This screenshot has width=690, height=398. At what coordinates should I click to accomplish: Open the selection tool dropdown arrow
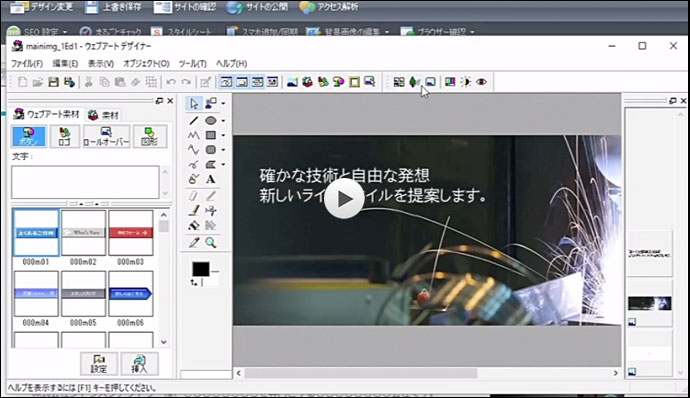point(223,103)
